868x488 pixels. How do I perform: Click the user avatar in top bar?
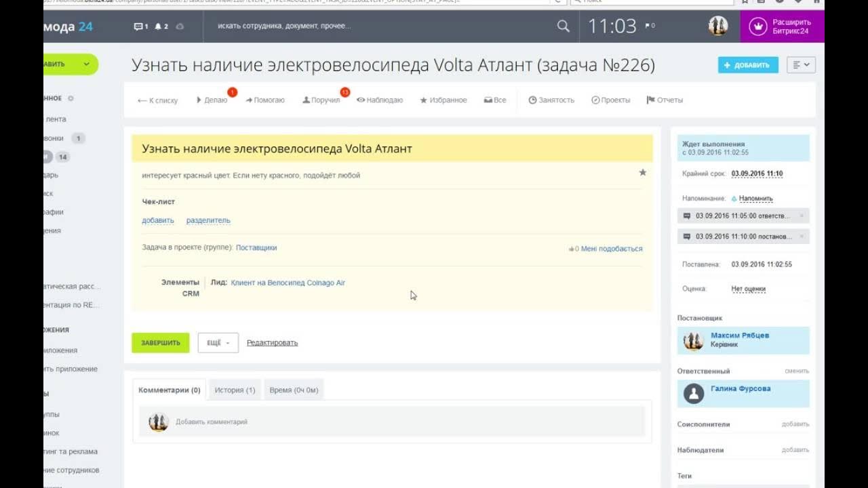tap(718, 26)
